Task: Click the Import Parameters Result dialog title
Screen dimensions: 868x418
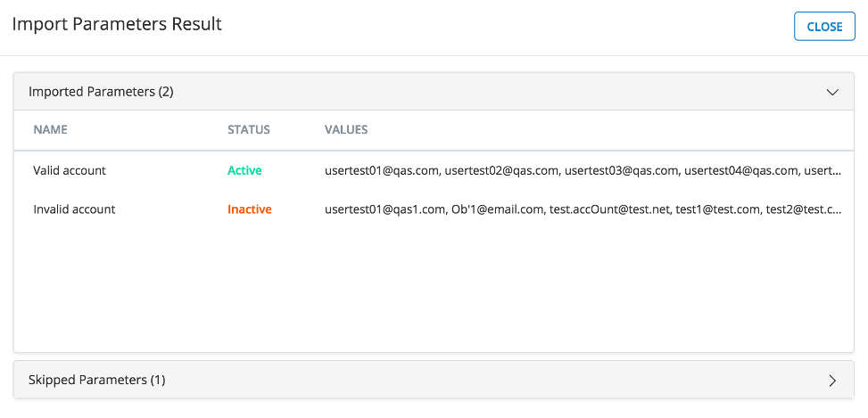Action: pyautogui.click(x=117, y=24)
